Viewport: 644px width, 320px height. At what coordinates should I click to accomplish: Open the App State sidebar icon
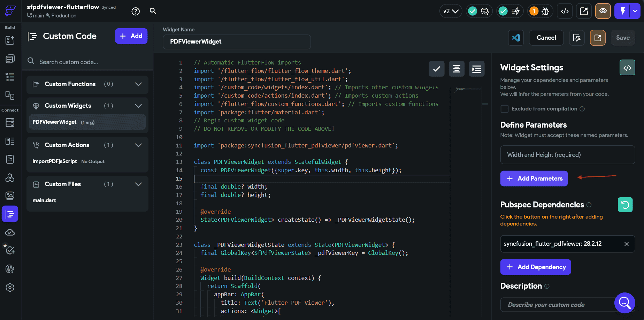10,159
